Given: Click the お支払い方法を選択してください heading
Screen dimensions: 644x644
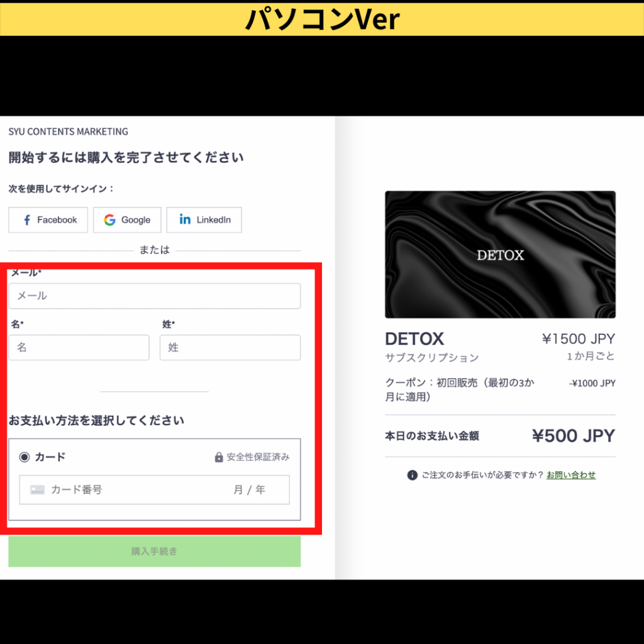Looking at the screenshot, I should point(96,420).
